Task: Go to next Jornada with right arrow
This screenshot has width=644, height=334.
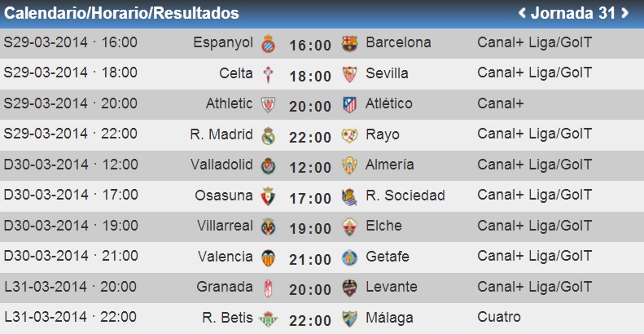Action: (x=624, y=13)
